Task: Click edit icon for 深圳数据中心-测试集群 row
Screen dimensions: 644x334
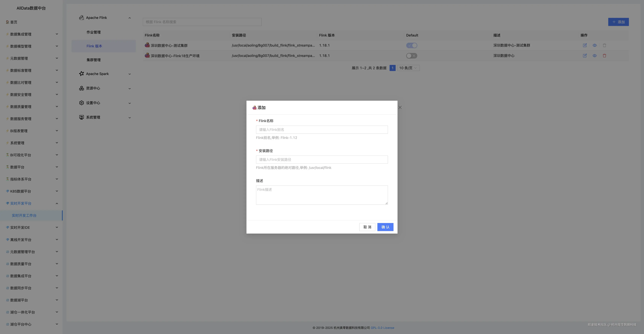Action: [x=585, y=45]
